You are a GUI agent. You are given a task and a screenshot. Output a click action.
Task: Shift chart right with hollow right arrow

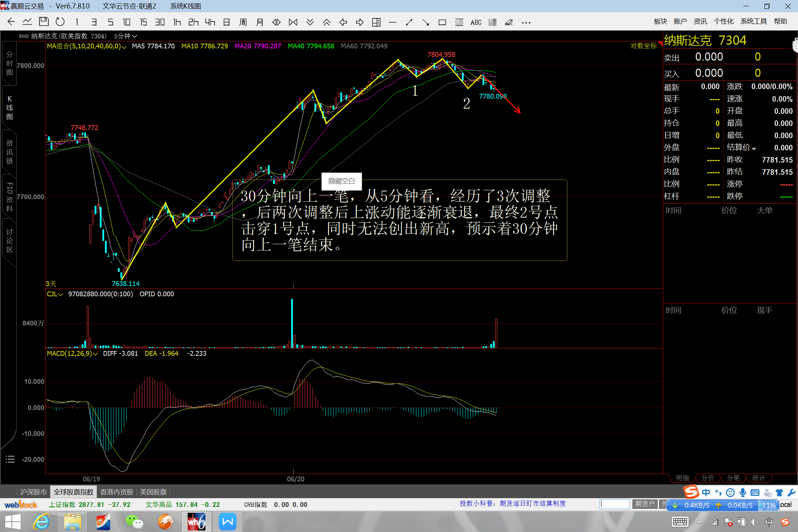coord(360,22)
